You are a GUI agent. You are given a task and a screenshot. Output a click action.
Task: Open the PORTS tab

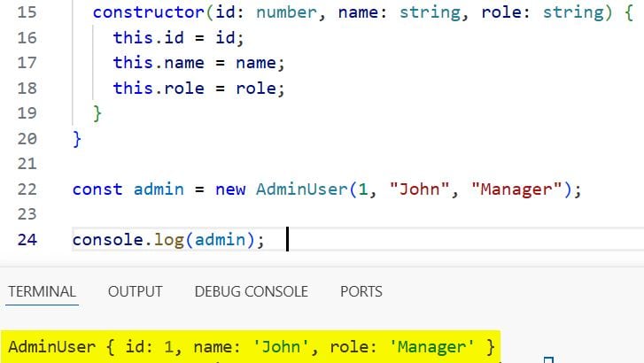point(361,291)
